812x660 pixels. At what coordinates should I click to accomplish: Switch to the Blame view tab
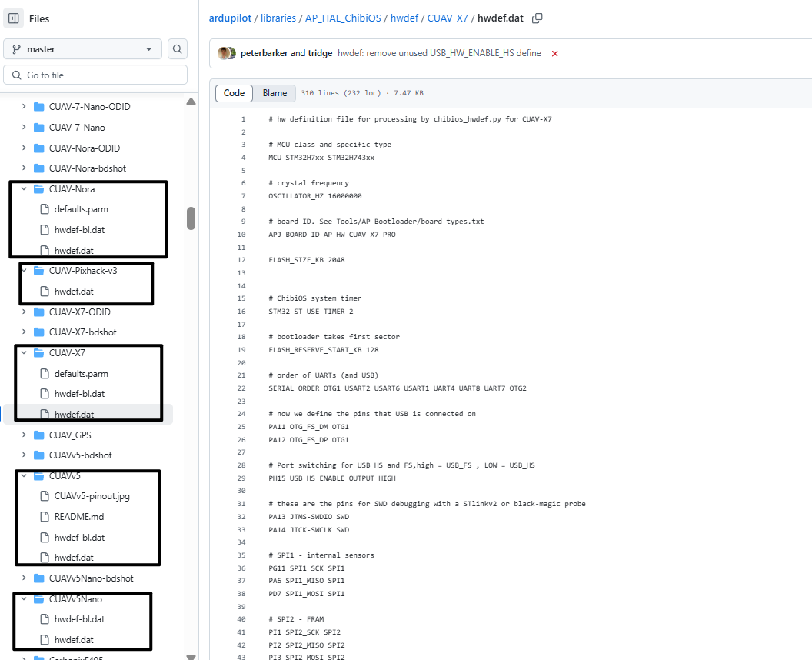(275, 93)
